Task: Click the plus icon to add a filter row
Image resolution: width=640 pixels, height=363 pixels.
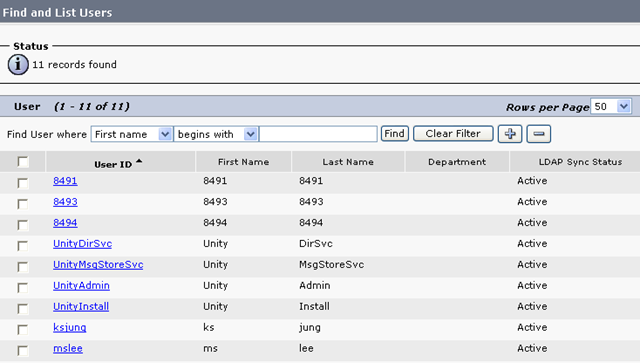Action: [510, 134]
